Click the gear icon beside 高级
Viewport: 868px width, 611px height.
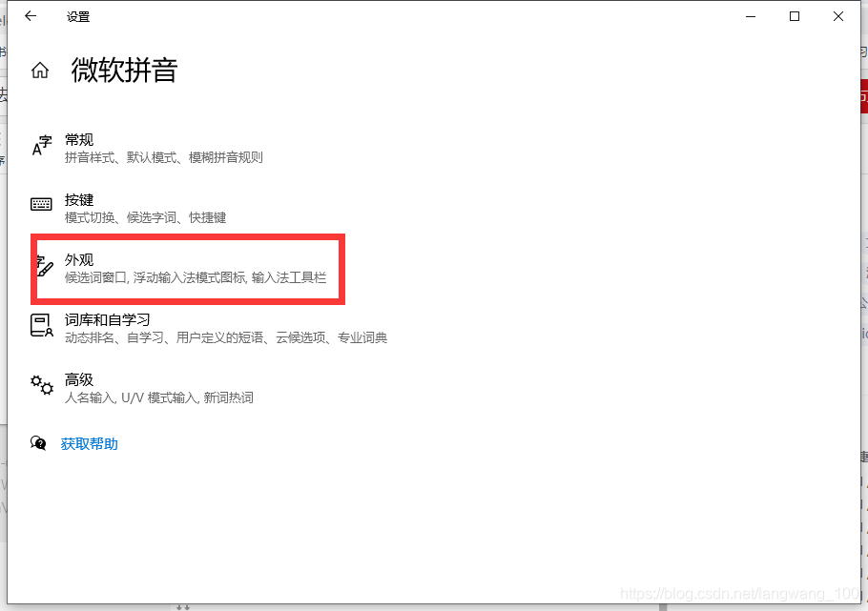tap(42, 385)
